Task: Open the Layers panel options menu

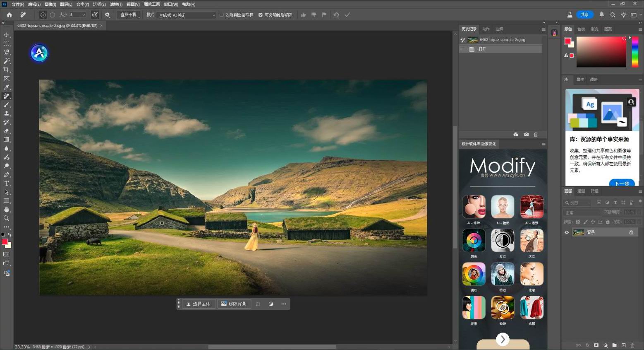Action: click(x=640, y=191)
